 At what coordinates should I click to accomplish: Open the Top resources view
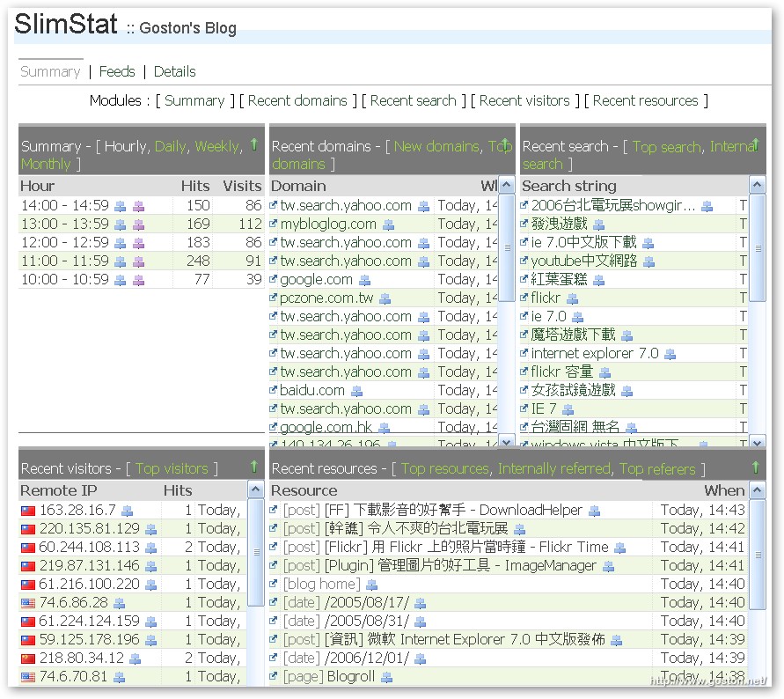pos(445,468)
